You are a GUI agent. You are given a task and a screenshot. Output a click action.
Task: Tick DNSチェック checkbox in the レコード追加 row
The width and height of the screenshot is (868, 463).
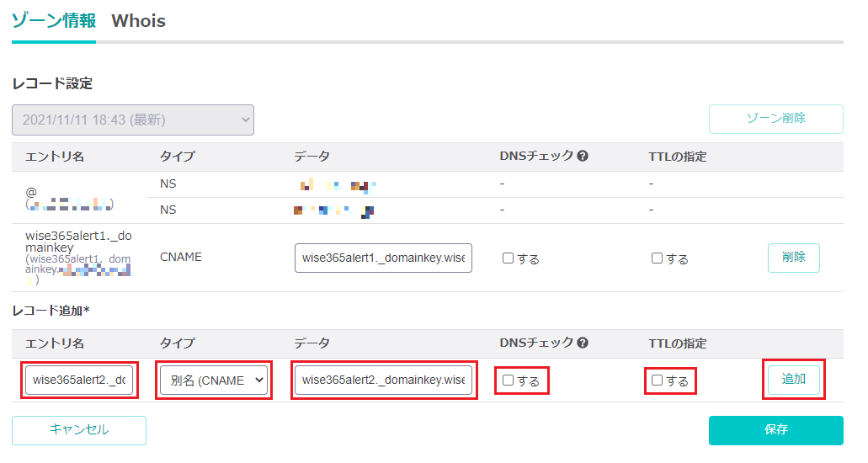pos(508,381)
